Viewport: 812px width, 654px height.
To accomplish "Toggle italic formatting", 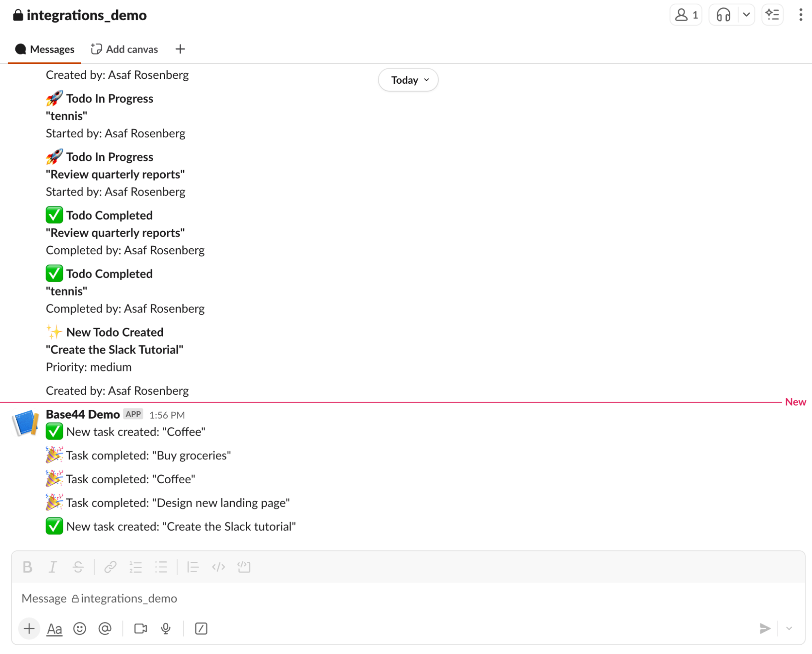I will click(52, 567).
